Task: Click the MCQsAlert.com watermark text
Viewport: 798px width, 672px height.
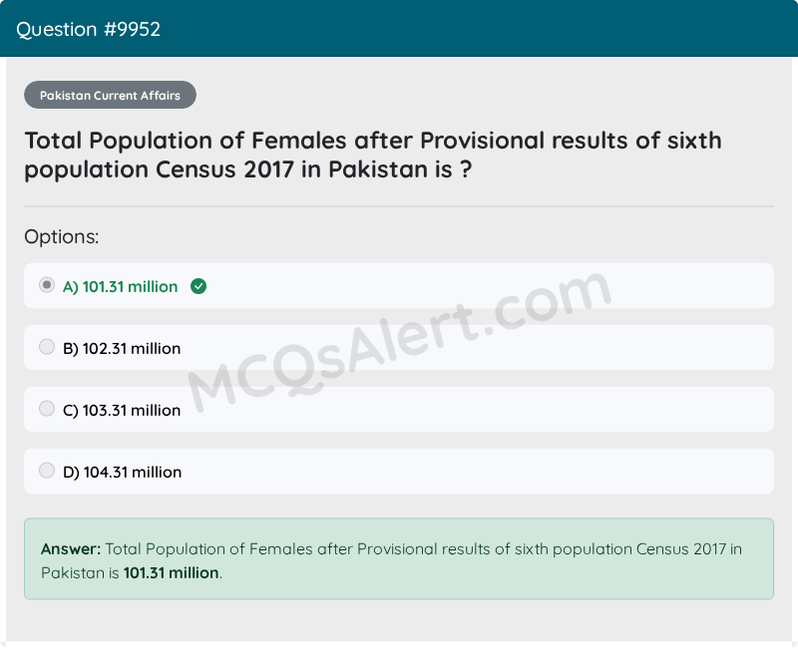Action: click(400, 341)
